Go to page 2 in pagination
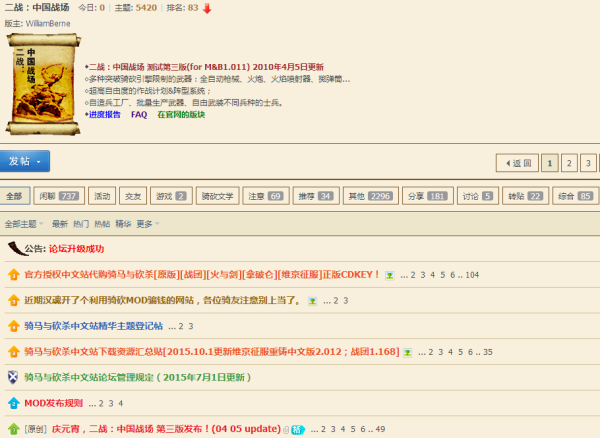 (569, 163)
